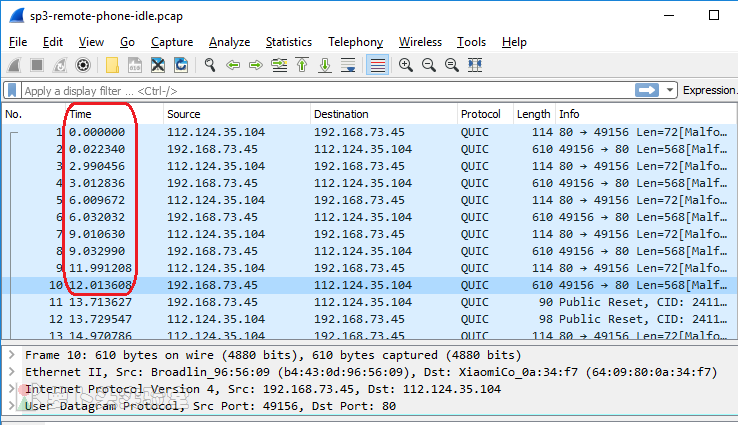Image resolution: width=738 pixels, height=425 pixels.
Task: Open the Statistics menu
Action: pyautogui.click(x=288, y=42)
